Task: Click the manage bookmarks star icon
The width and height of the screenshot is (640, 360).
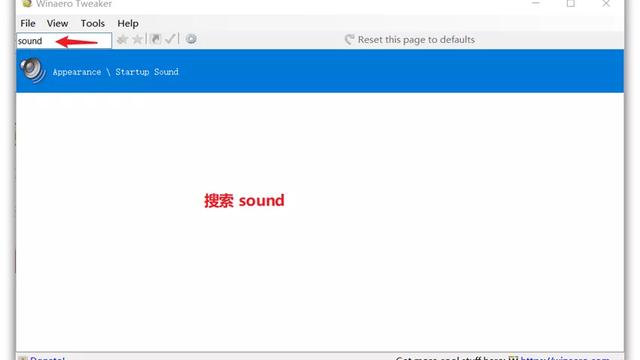Action: coord(138,39)
